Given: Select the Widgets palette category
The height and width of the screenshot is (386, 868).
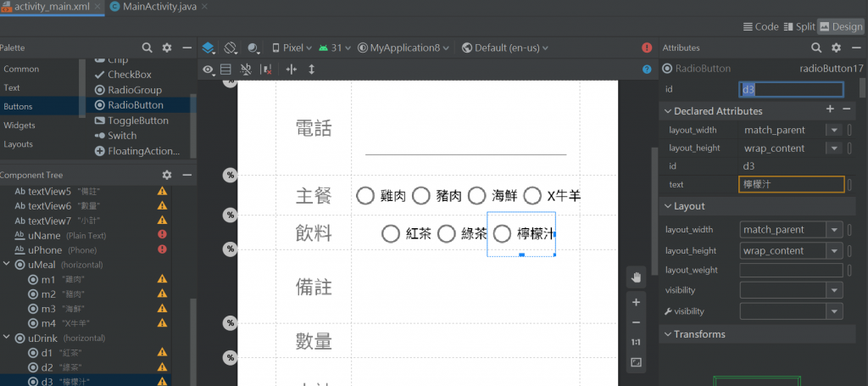Looking at the screenshot, I should [19, 126].
